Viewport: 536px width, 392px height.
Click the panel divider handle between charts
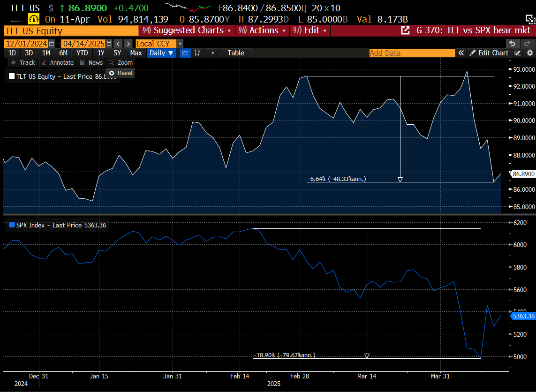(x=270, y=215)
